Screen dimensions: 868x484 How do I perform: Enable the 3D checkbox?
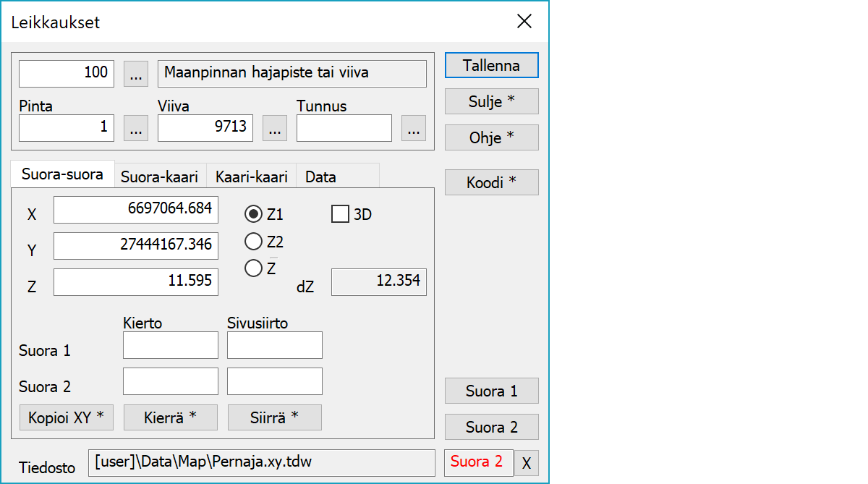[340, 214]
